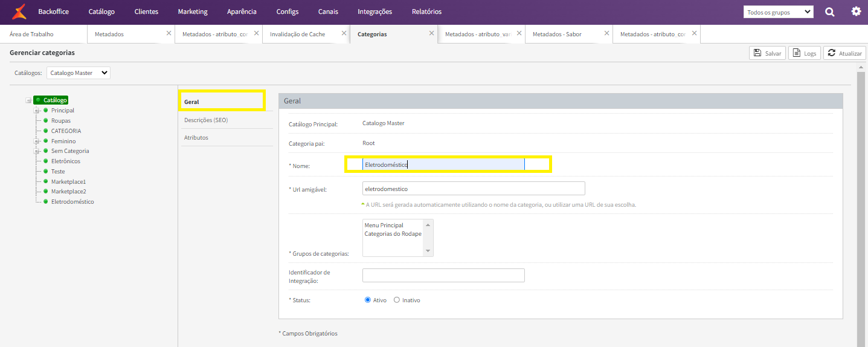868x347 pixels.
Task: Expand the Feminino tree node
Action: click(37, 141)
